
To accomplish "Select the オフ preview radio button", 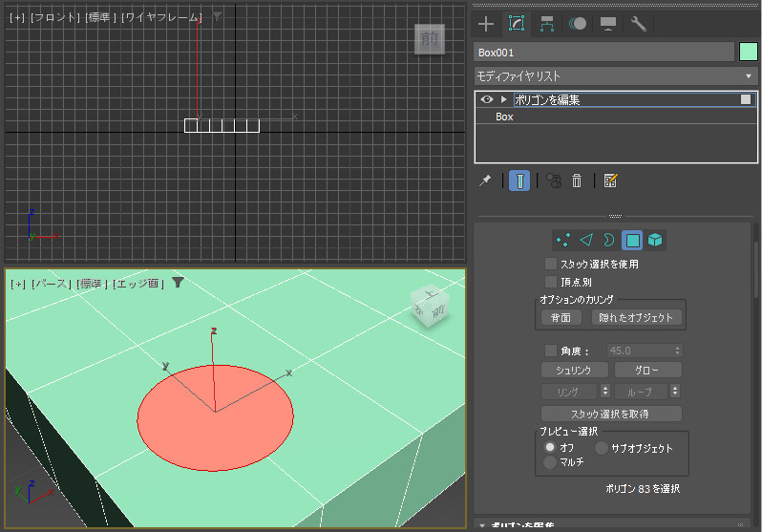I will pyautogui.click(x=550, y=447).
